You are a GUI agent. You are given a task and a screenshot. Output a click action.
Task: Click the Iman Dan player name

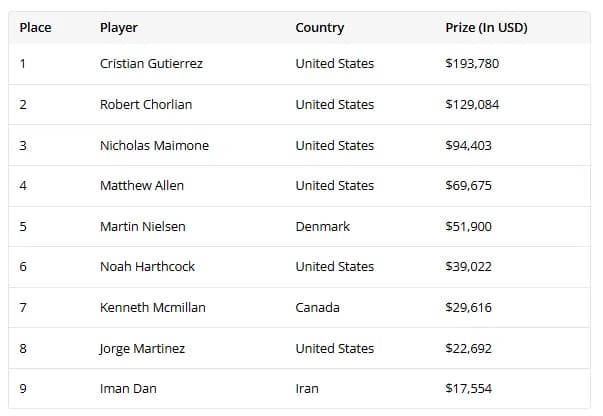point(128,389)
